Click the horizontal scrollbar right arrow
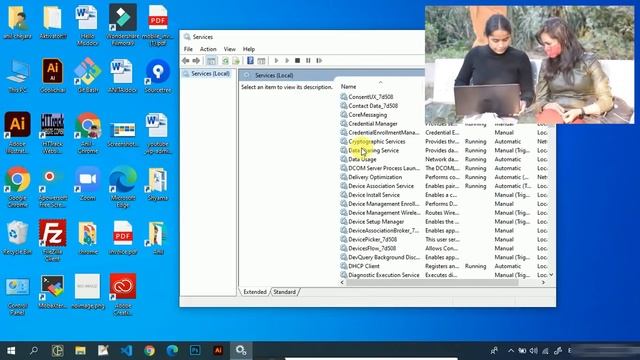 pyautogui.click(x=543, y=282)
